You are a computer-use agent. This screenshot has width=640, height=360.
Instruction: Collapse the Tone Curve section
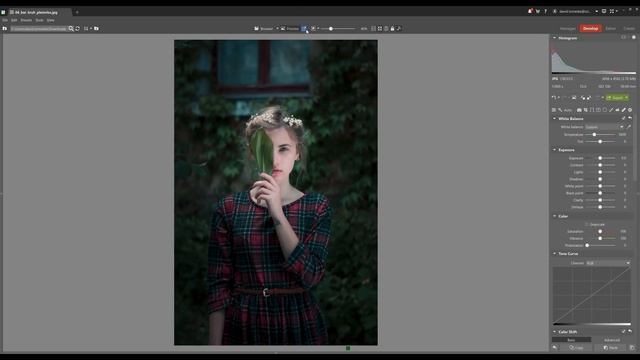point(554,253)
